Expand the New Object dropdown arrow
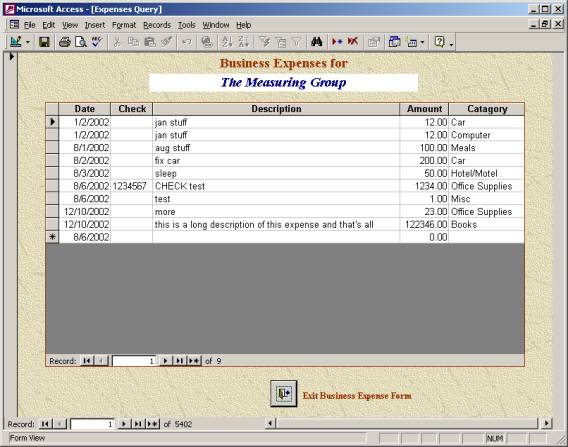568x447 pixels. pos(422,42)
